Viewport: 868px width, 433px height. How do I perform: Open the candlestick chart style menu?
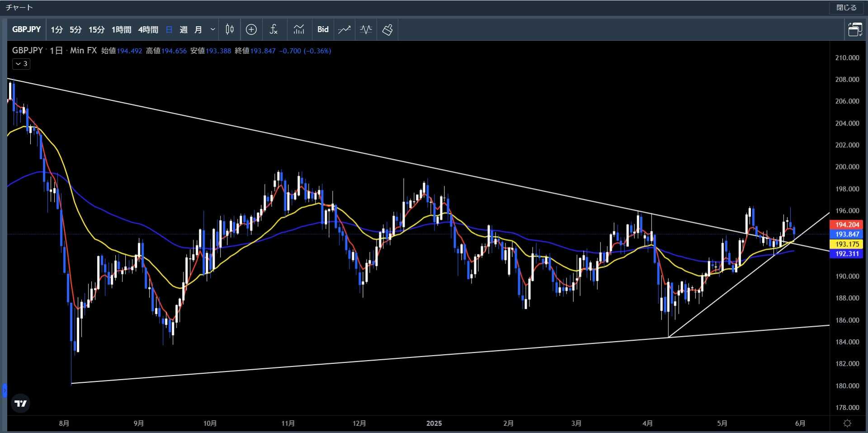click(230, 29)
